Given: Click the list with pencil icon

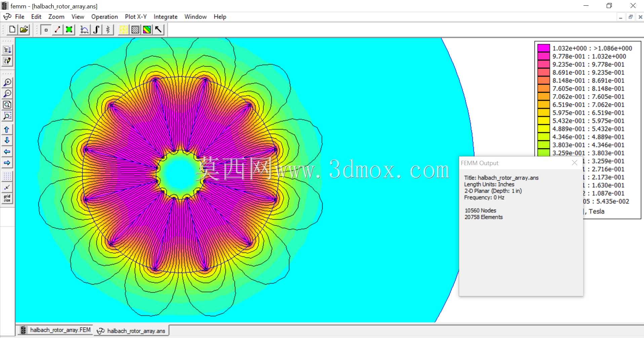Looking at the screenshot, I should point(7,61).
